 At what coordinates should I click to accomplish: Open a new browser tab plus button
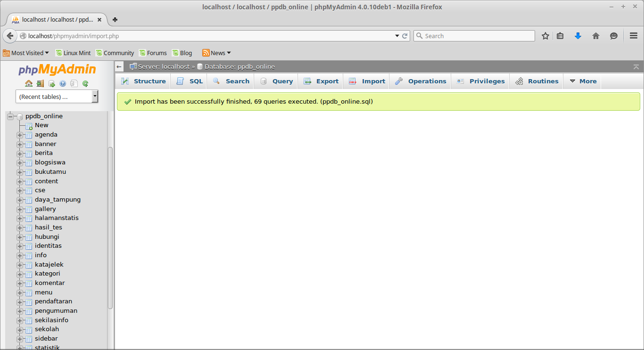point(115,20)
